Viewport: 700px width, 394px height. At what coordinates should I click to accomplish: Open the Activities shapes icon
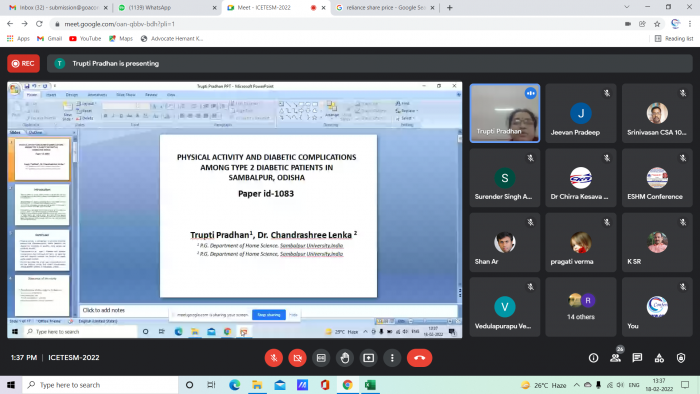(659, 358)
